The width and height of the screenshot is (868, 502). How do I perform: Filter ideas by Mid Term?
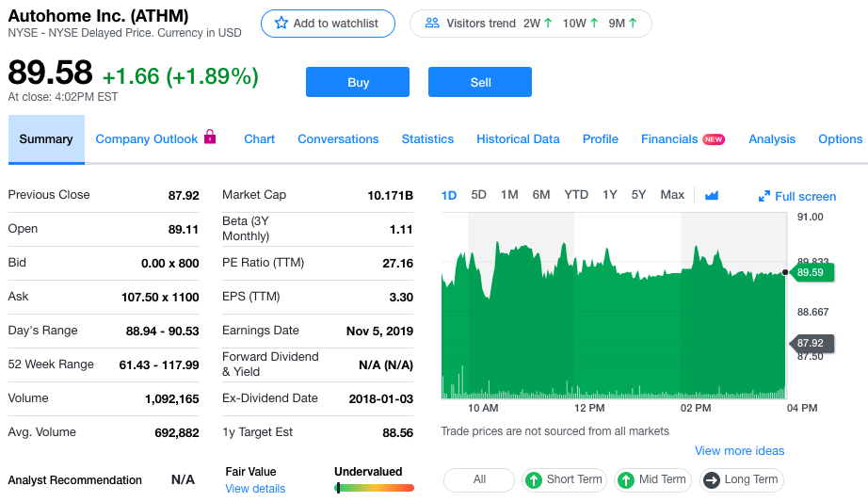tap(655, 479)
